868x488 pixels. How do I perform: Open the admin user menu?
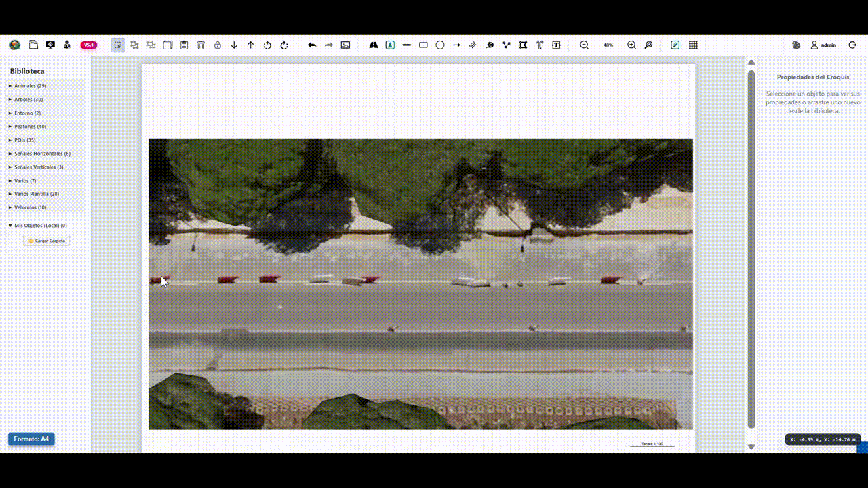click(823, 45)
